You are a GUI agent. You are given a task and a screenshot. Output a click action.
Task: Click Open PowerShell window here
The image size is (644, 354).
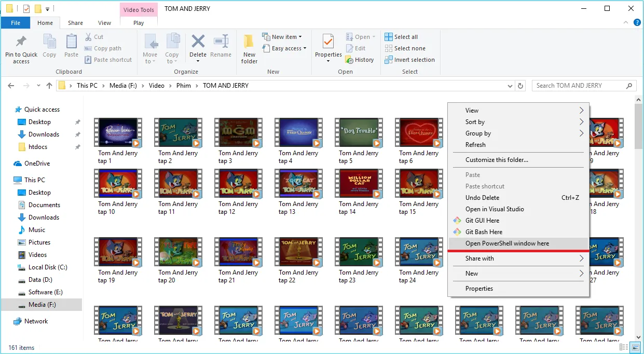tap(518, 243)
